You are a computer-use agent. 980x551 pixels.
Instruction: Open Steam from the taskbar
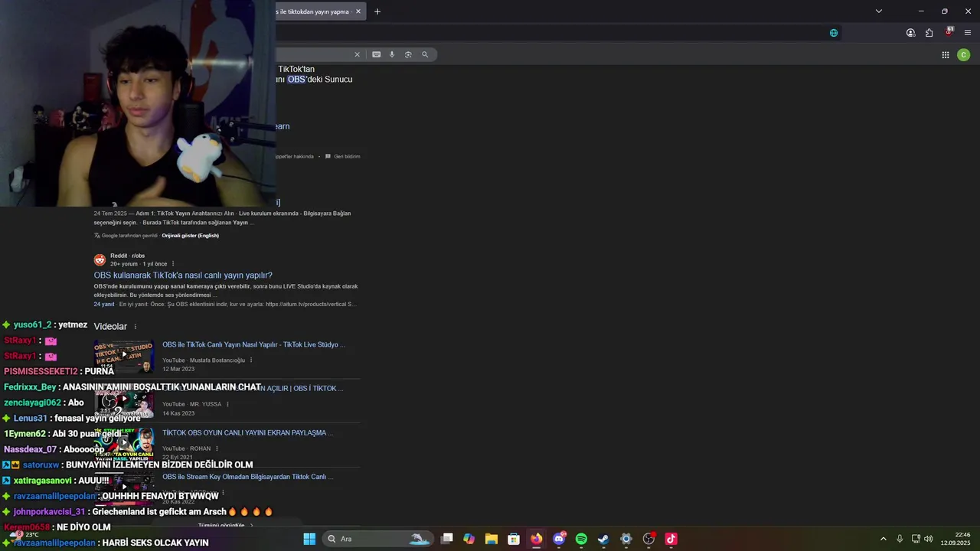tap(603, 539)
